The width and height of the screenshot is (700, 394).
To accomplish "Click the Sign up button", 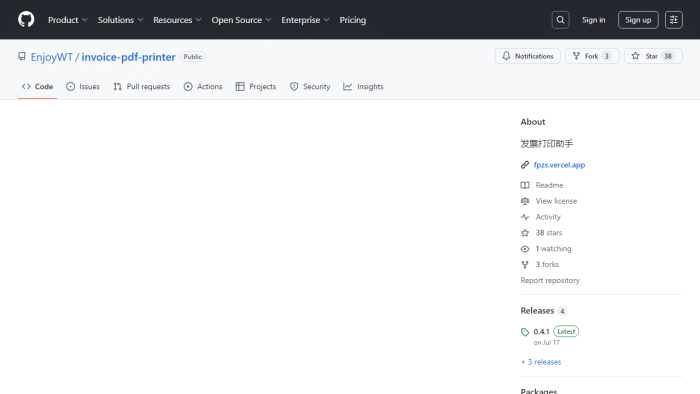I will pyautogui.click(x=638, y=20).
